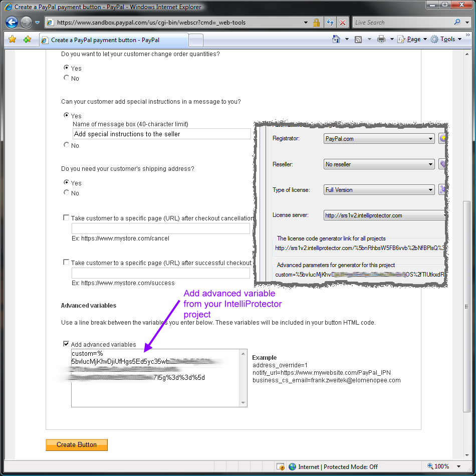476x476 pixels.
Task: Click the checkout cancellation URL field
Action: click(x=161, y=228)
